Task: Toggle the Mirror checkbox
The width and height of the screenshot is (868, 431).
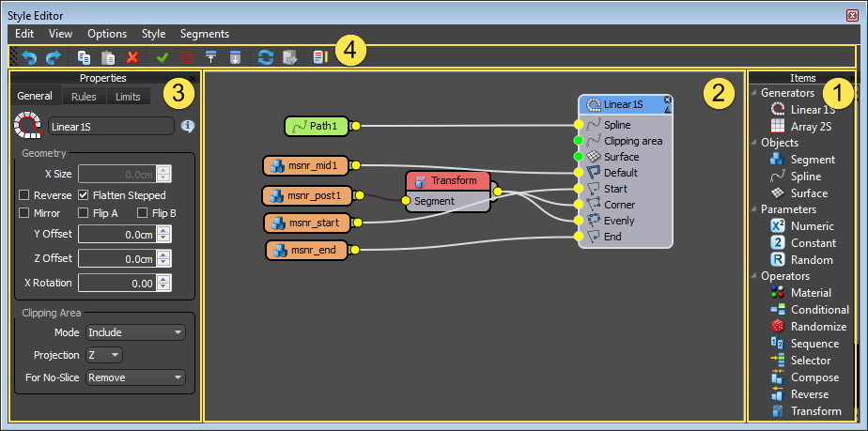Action: tap(25, 213)
